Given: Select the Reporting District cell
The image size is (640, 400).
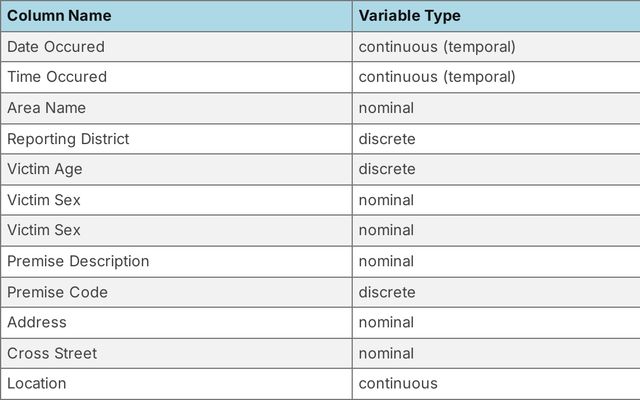Looking at the screenshot, I should [x=68, y=139].
